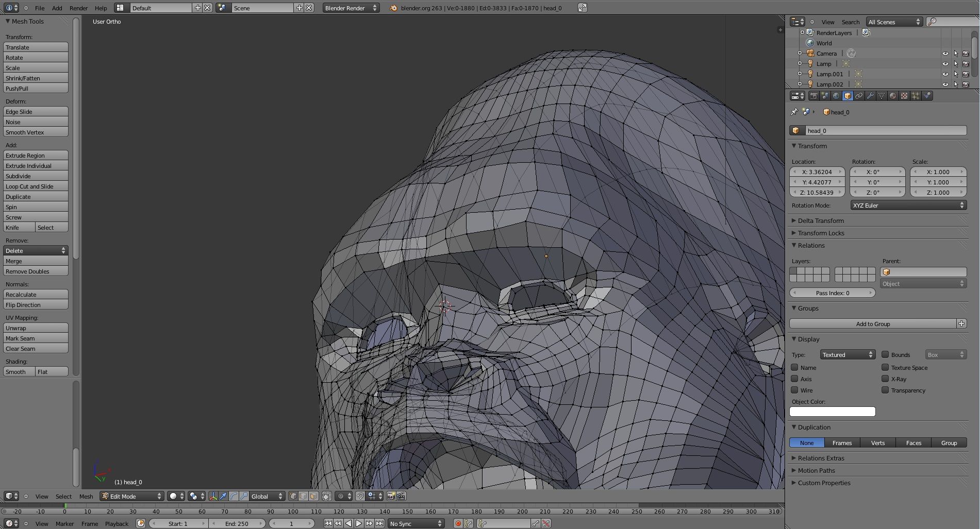
Task: Click the OpenGL render camera icon
Action: point(391,496)
